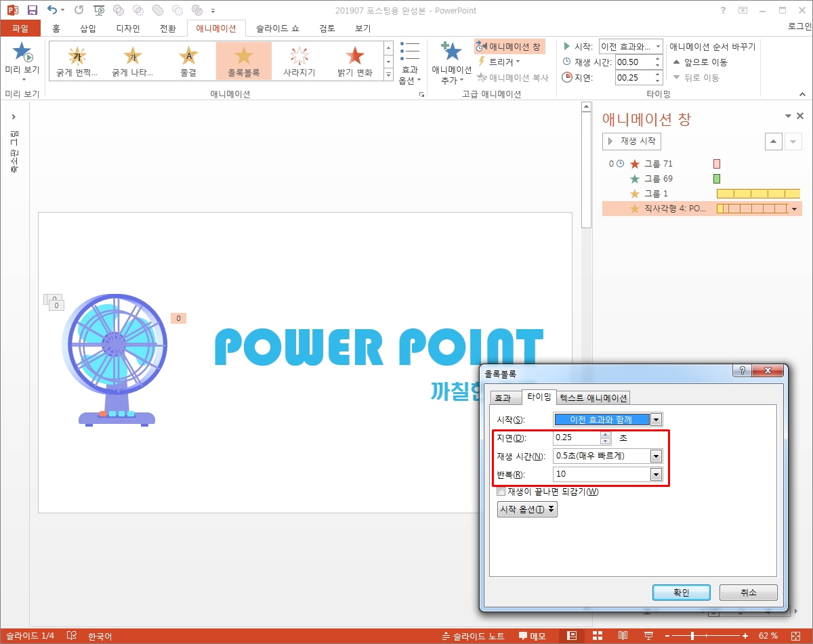813x644 pixels.
Task: Move animation up with pane up arrow
Action: pos(774,141)
